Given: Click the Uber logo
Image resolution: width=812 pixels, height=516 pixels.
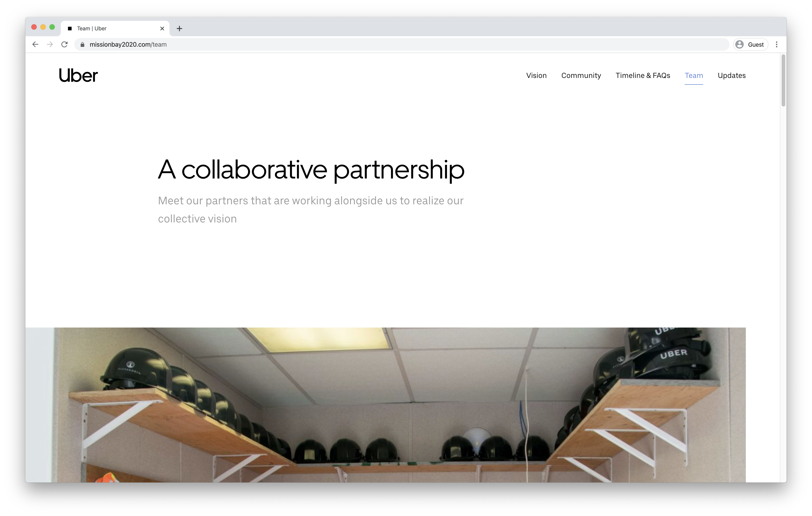Looking at the screenshot, I should pos(78,75).
